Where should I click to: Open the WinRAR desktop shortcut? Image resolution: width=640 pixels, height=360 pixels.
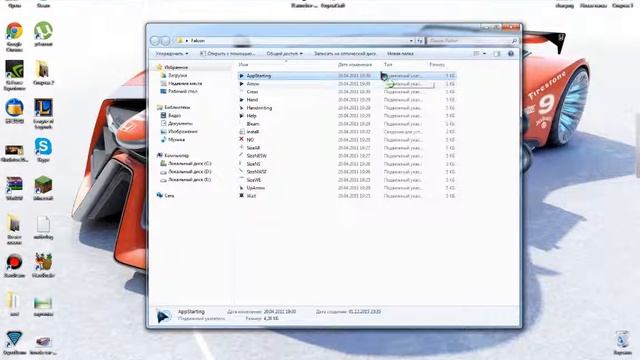point(14,188)
